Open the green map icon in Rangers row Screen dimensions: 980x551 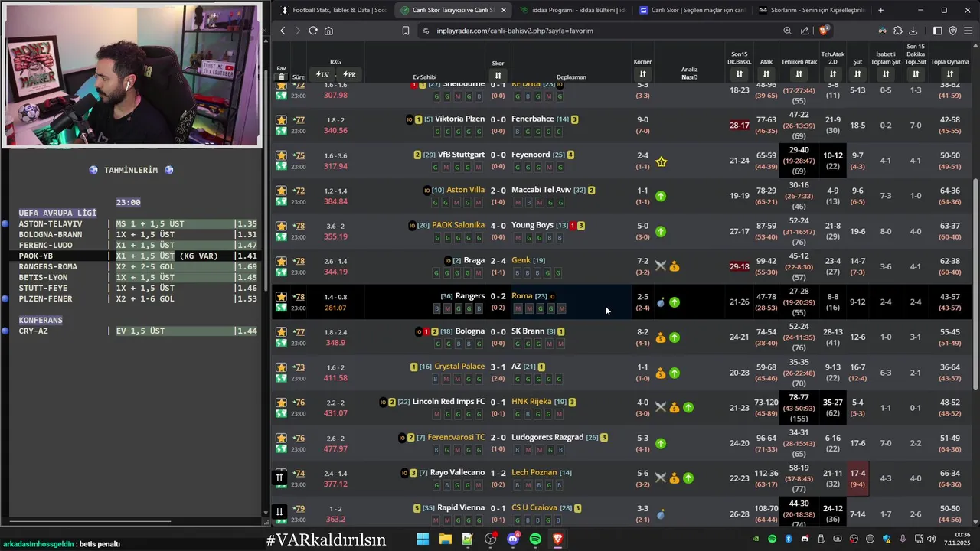point(281,308)
